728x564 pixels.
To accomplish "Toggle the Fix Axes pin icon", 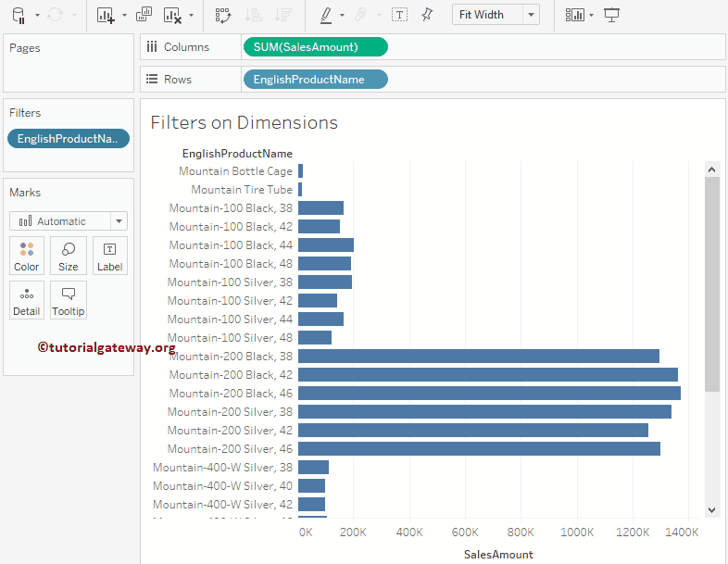I will point(426,15).
